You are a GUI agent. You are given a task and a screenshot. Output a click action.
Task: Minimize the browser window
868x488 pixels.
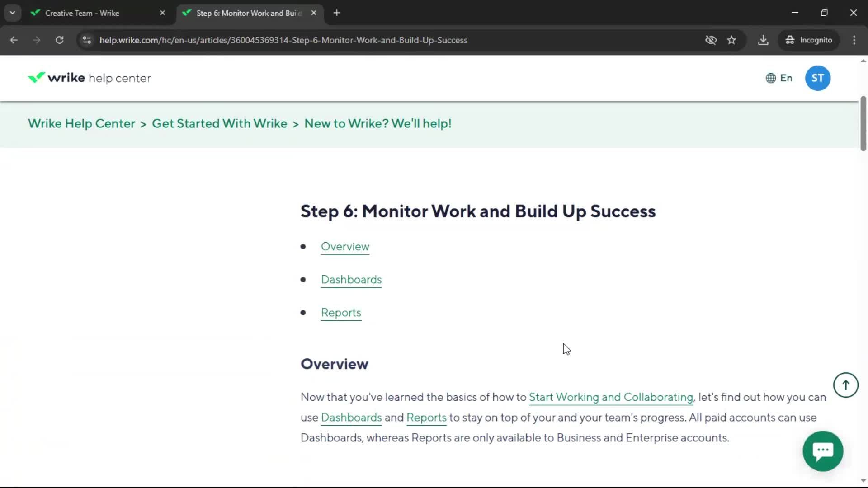(x=795, y=13)
